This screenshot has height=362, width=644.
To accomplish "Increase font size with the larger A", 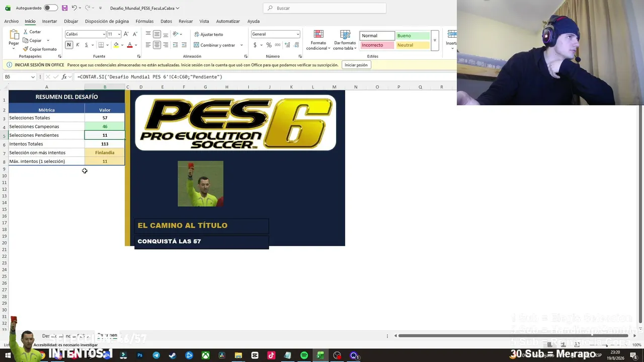I will coord(126,34).
